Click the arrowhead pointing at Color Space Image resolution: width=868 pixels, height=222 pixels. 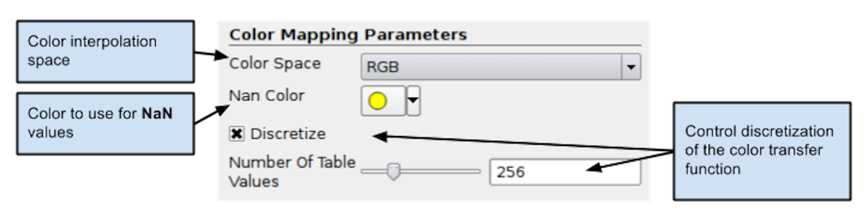click(x=223, y=56)
